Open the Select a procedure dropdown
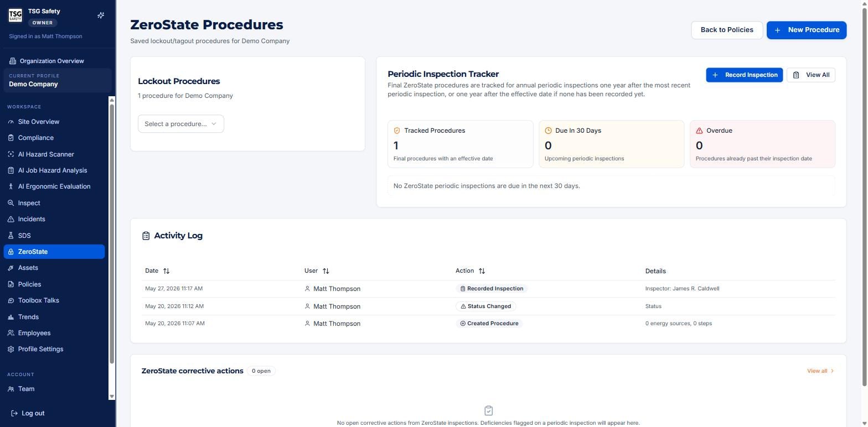The image size is (868, 427). pos(181,124)
